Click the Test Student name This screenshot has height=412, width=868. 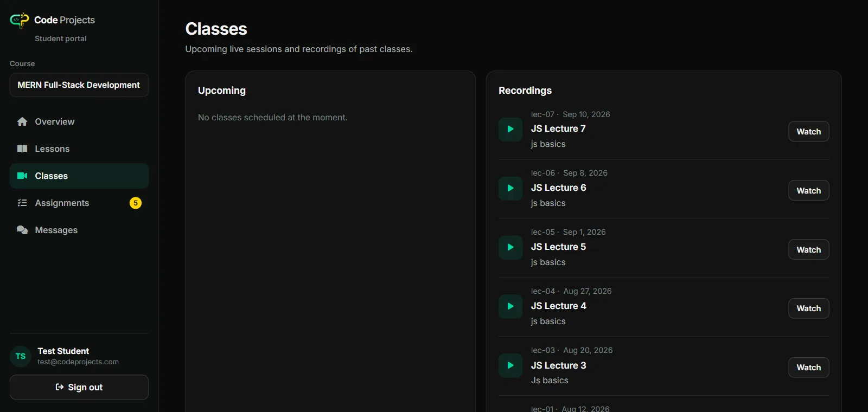[63, 351]
